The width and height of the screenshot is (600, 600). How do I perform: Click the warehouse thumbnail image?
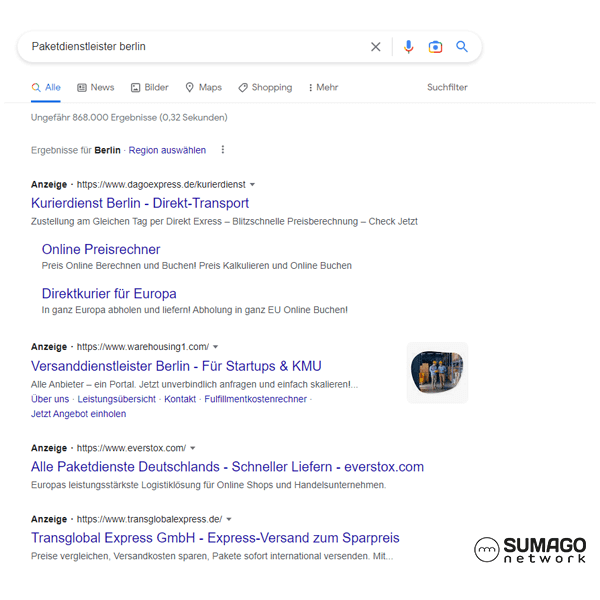point(437,372)
